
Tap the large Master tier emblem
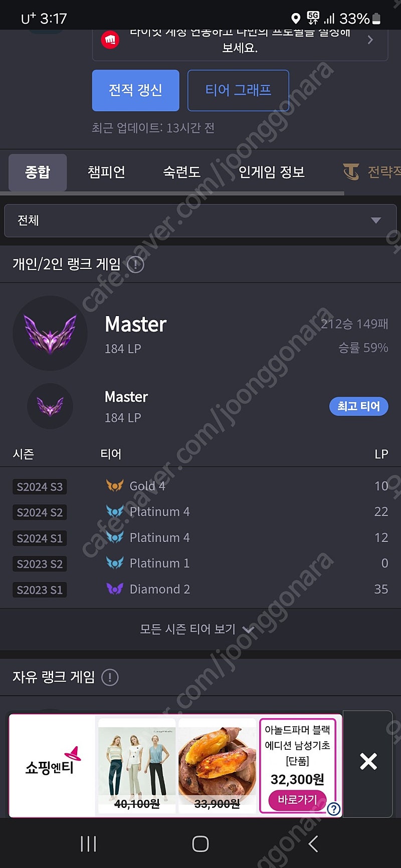tap(50, 334)
